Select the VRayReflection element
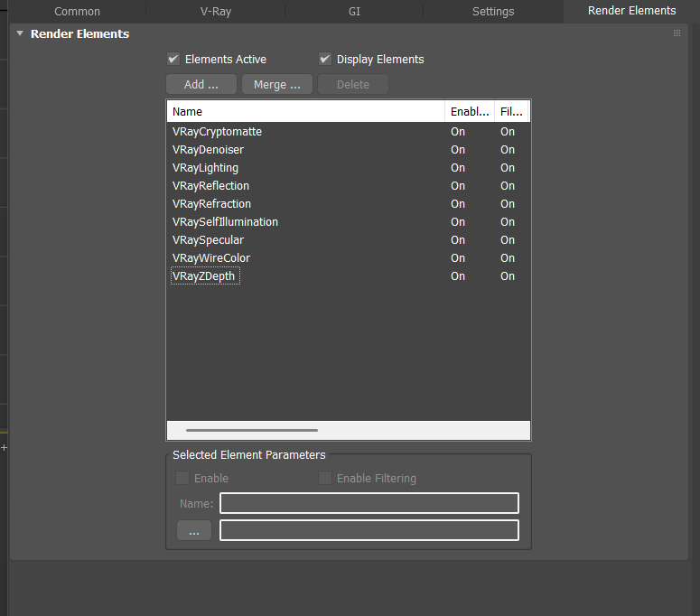This screenshot has height=616, width=700. click(x=210, y=186)
